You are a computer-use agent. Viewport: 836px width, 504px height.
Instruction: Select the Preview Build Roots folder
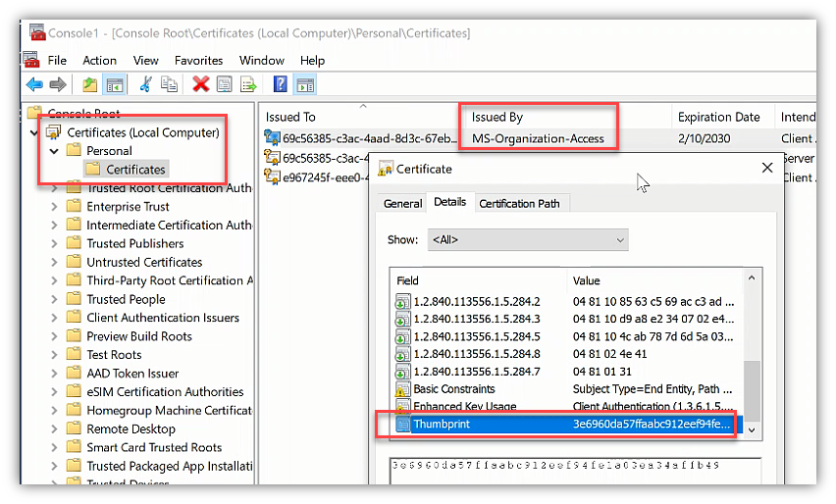139,336
